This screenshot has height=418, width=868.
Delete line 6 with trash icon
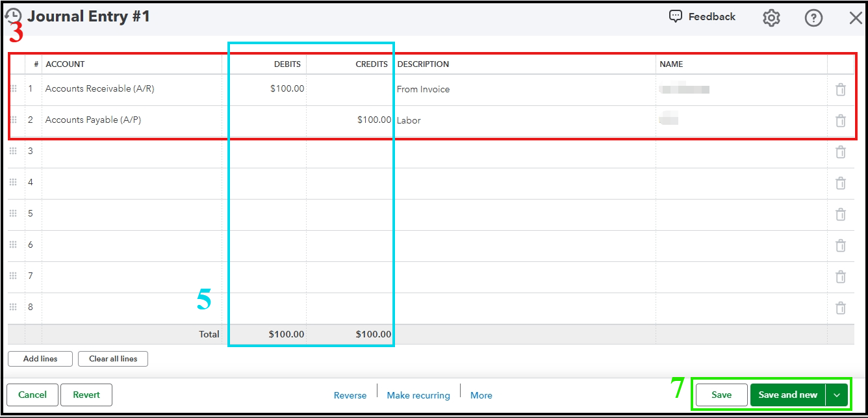tap(841, 246)
